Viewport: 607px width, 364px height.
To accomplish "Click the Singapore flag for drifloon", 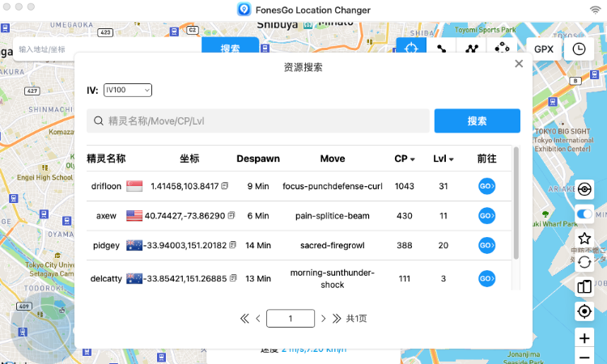I will pyautogui.click(x=134, y=186).
